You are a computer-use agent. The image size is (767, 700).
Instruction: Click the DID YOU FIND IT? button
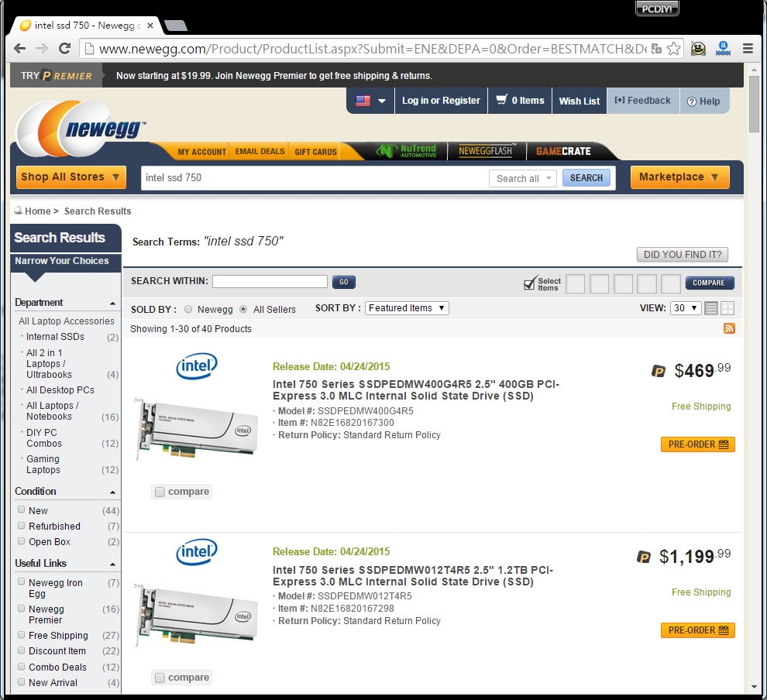click(683, 254)
